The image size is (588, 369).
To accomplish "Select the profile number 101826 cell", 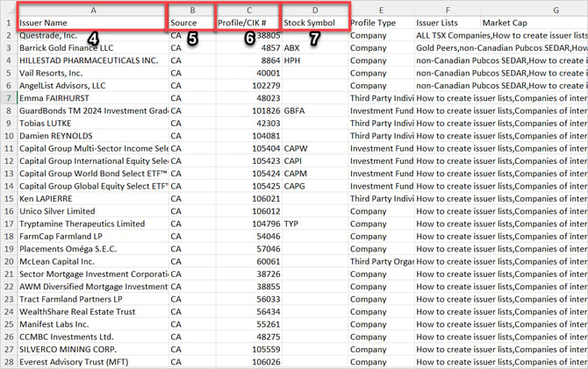I will click(248, 110).
